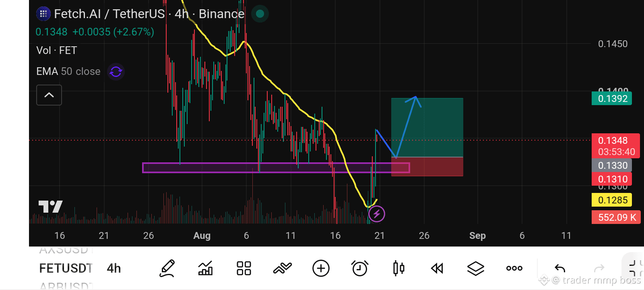Click the Aug label on the time axis
This screenshot has height=290, width=644.
202,236
